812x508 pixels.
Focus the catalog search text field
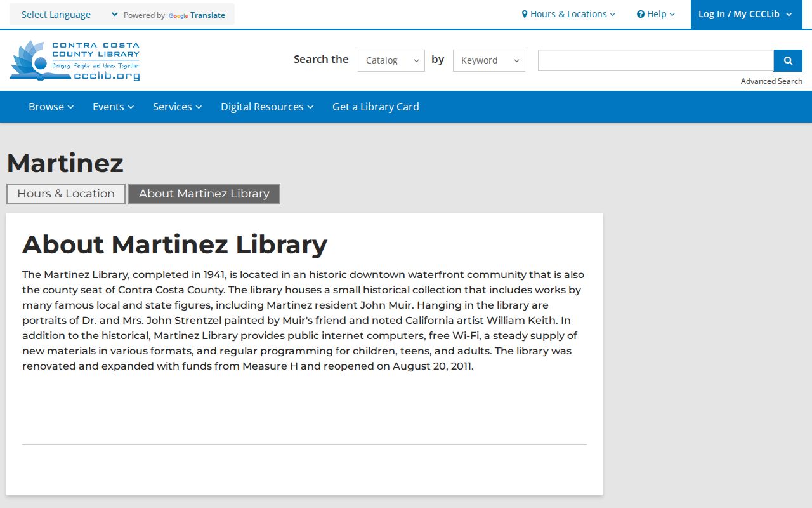[x=656, y=60]
